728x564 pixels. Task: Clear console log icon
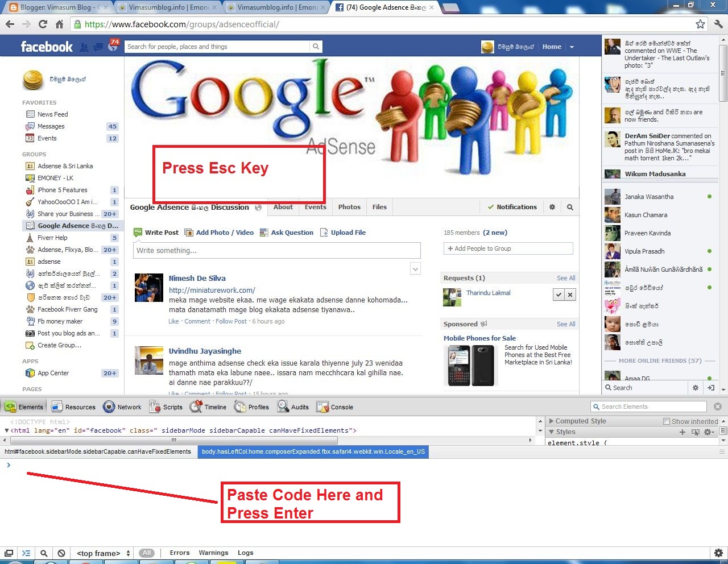point(61,553)
